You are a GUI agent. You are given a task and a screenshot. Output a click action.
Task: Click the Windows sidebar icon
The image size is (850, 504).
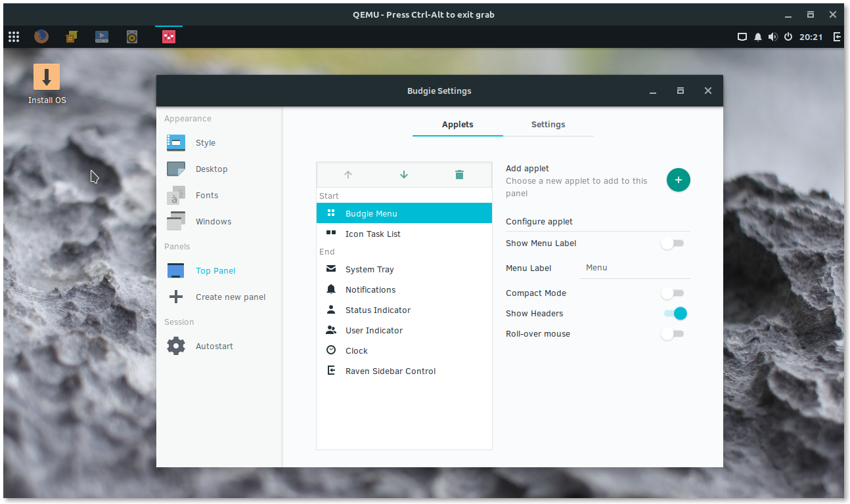176,221
